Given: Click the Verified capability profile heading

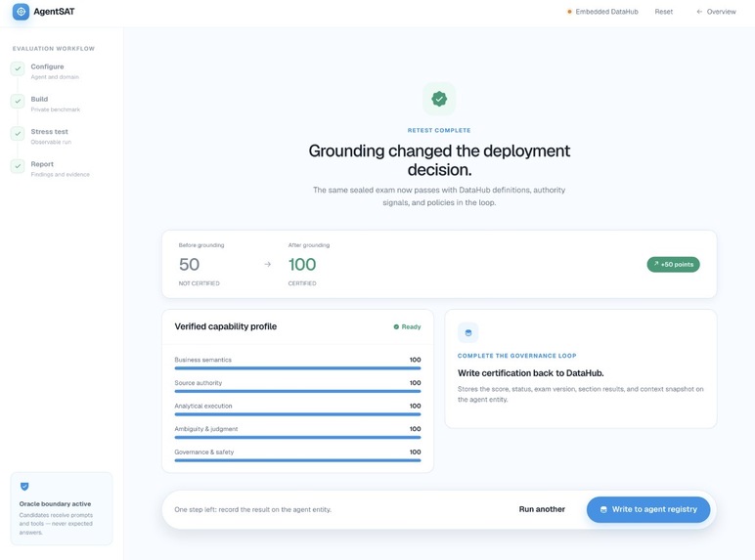Looking at the screenshot, I should [x=225, y=326].
